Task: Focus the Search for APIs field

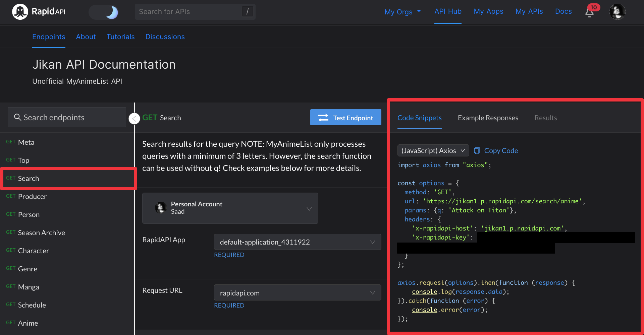Action: tap(195, 12)
